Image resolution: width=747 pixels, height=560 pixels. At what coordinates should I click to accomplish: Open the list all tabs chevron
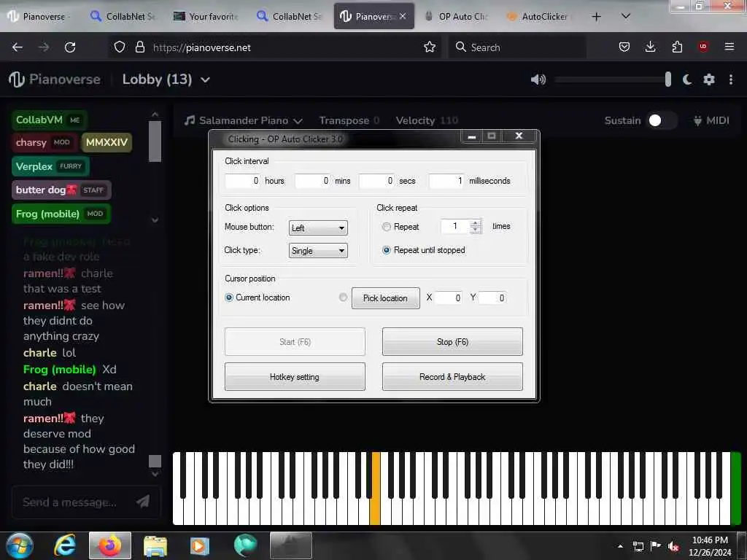click(626, 16)
